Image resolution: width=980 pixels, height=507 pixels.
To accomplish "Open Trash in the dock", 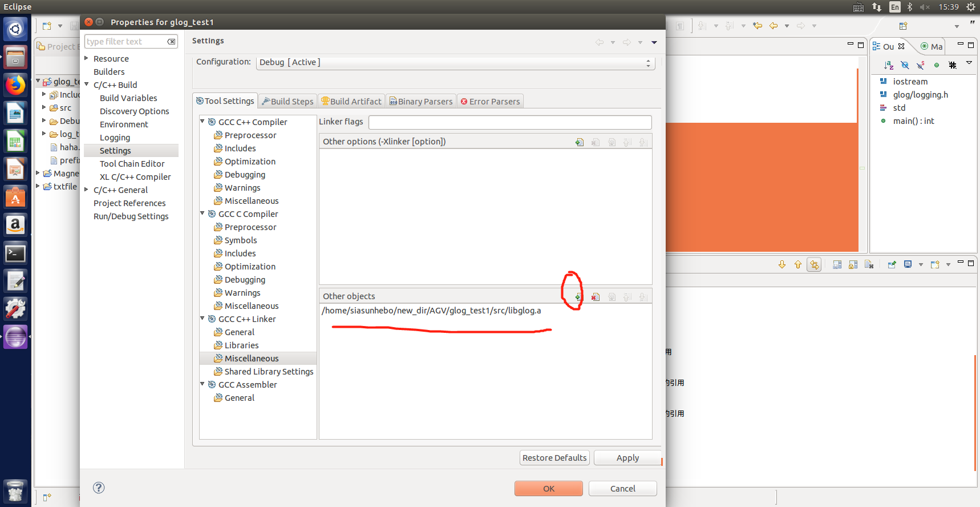I will click(15, 492).
